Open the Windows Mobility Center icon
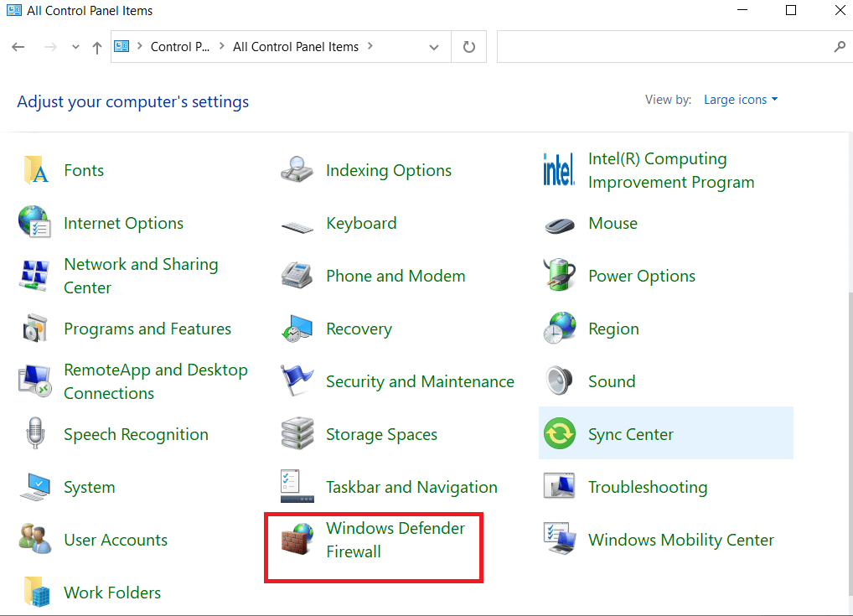 pos(560,538)
